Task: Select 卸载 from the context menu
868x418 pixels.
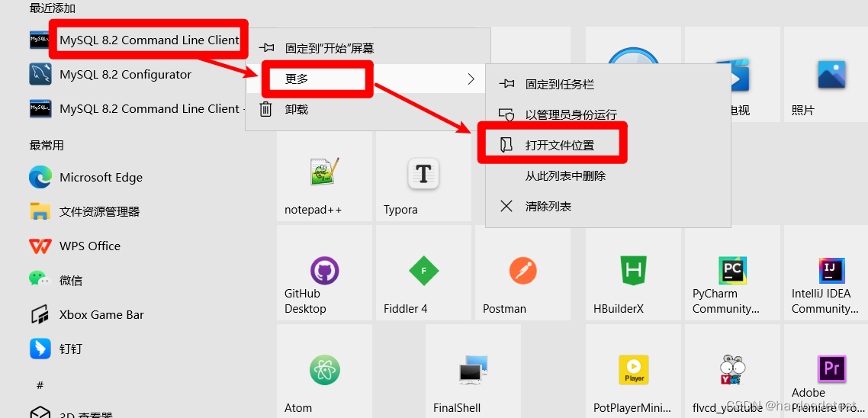Action: tap(297, 109)
